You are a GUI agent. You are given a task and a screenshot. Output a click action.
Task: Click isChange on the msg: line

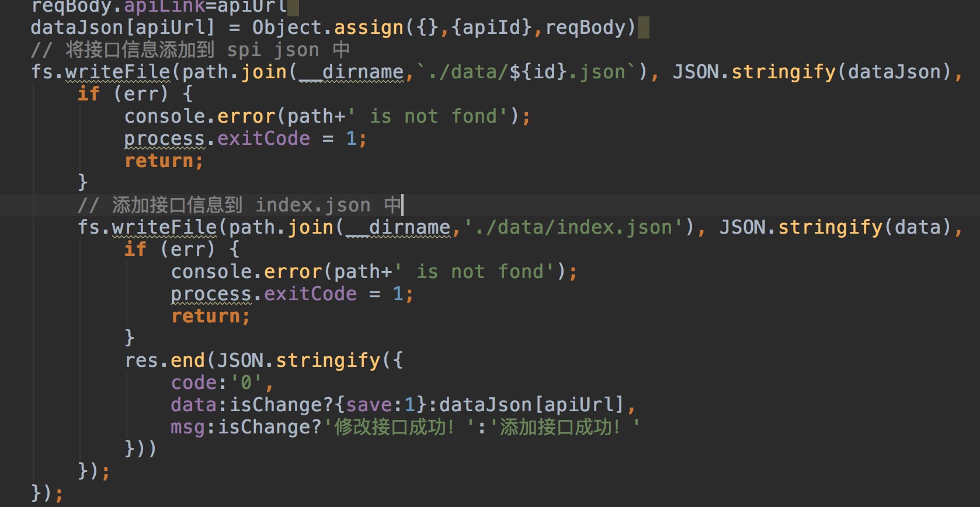coord(263,427)
